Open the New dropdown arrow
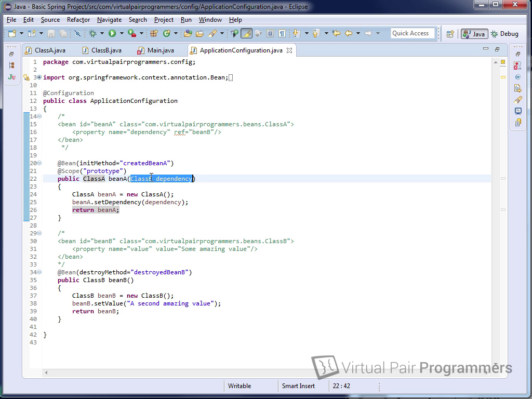Viewport: 532px width, 399px height. click(21, 33)
